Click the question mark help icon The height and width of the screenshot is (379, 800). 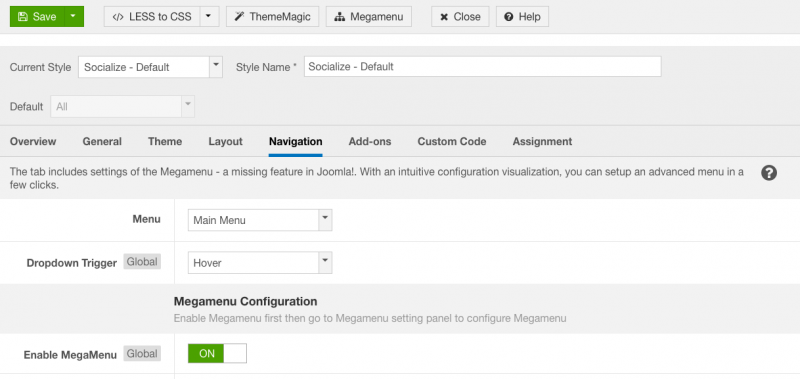click(769, 173)
